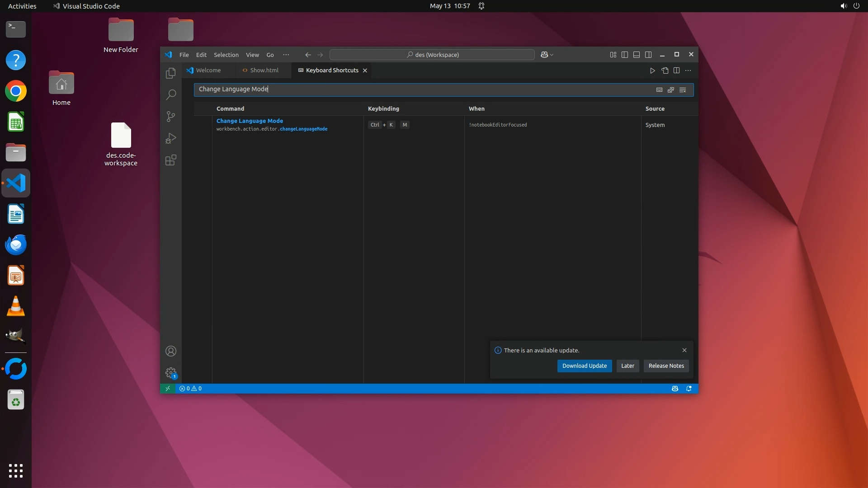Toggle the primary side bar layout button

click(x=625, y=55)
